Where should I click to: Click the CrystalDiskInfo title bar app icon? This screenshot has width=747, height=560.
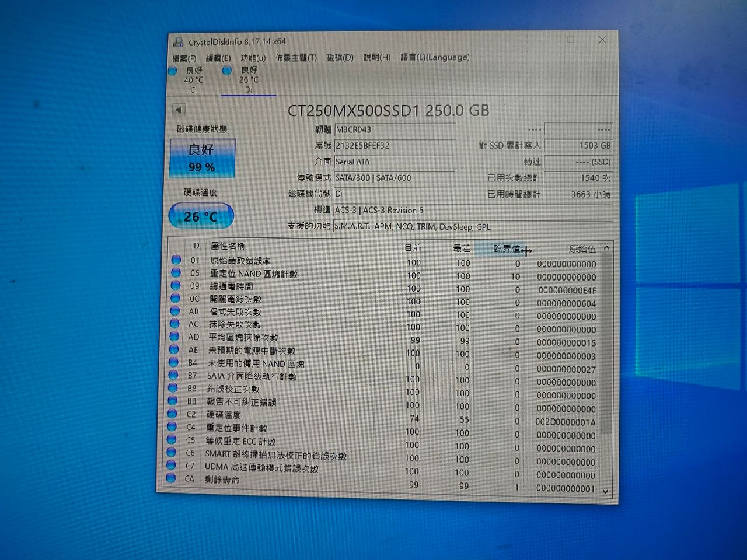point(178,42)
